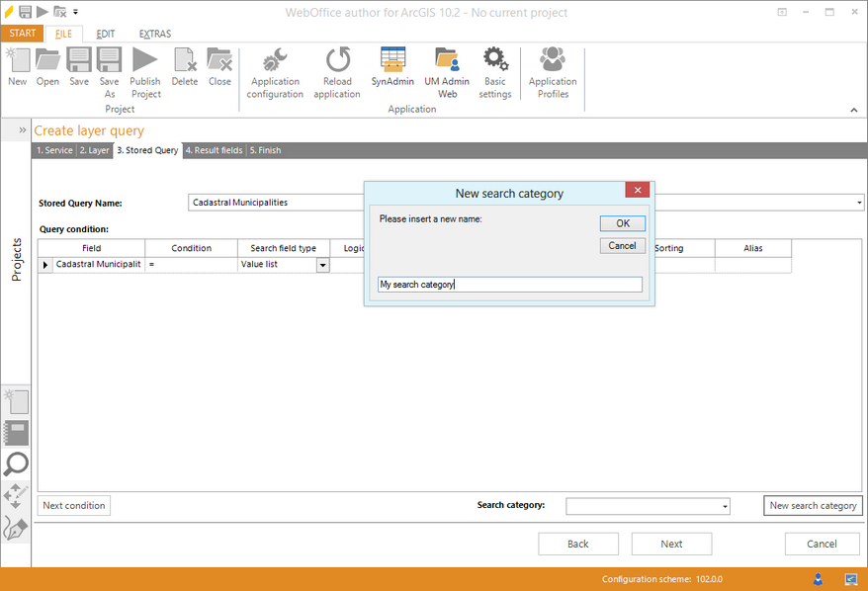
Task: Click the notebook icon in the left sidebar
Action: tap(16, 433)
